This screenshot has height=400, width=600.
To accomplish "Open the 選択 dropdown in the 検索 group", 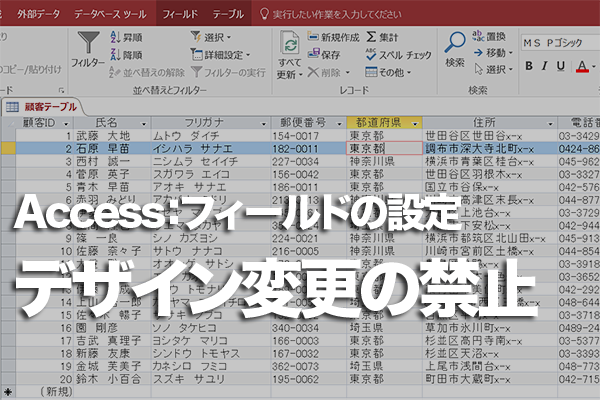I will pyautogui.click(x=494, y=69).
